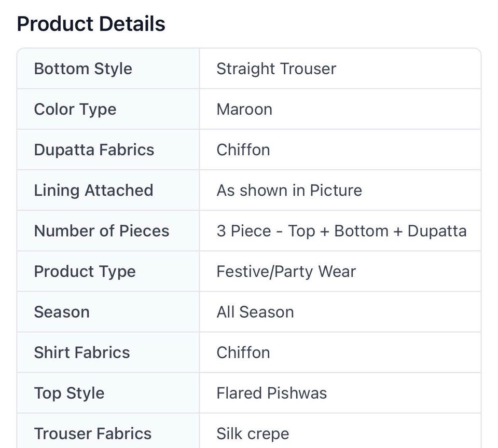Image resolution: width=498 pixels, height=448 pixels.
Task: Click Chiffon value beside Shirt Fabrics
Action: [x=243, y=352]
